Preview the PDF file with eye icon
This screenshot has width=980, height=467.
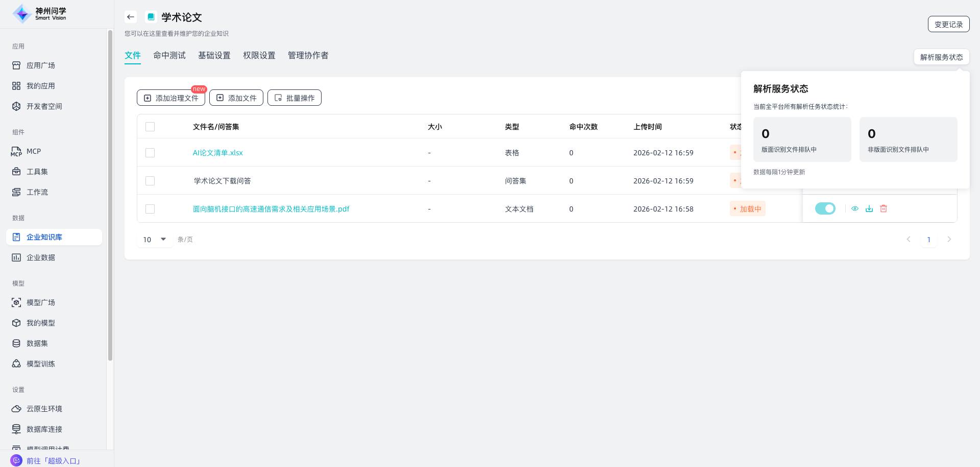pos(855,208)
